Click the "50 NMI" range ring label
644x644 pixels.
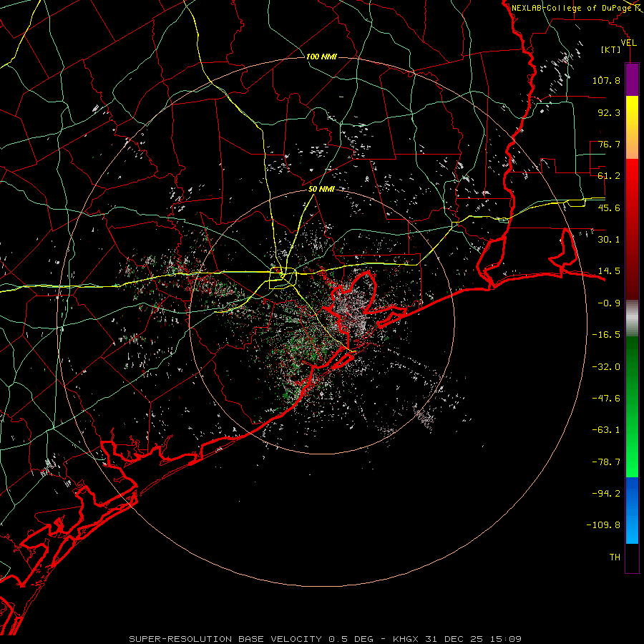(x=321, y=190)
